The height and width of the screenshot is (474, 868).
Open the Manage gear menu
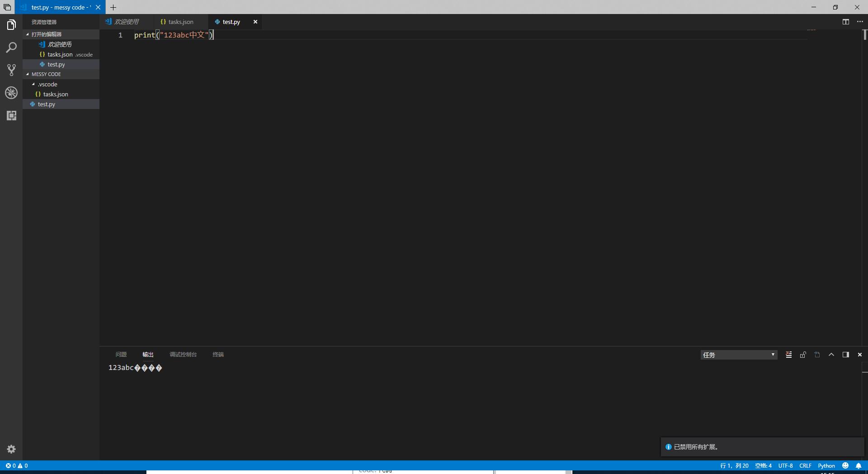point(11,449)
